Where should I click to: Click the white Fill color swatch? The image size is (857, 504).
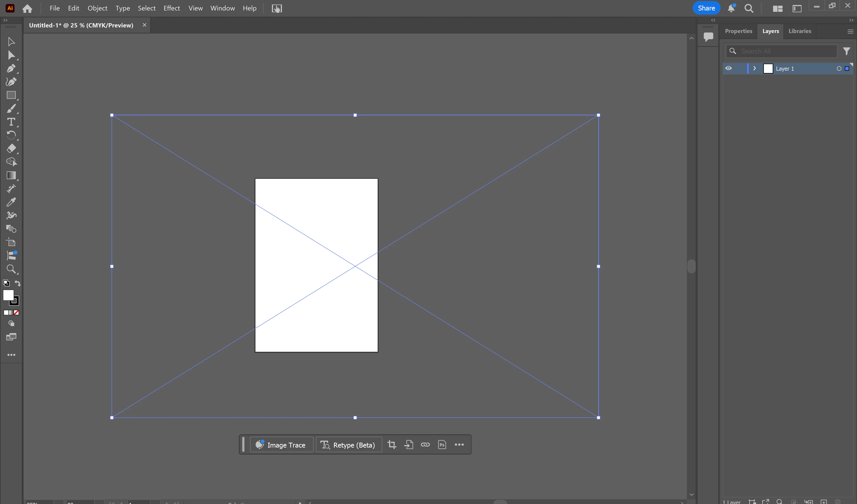(x=8, y=295)
